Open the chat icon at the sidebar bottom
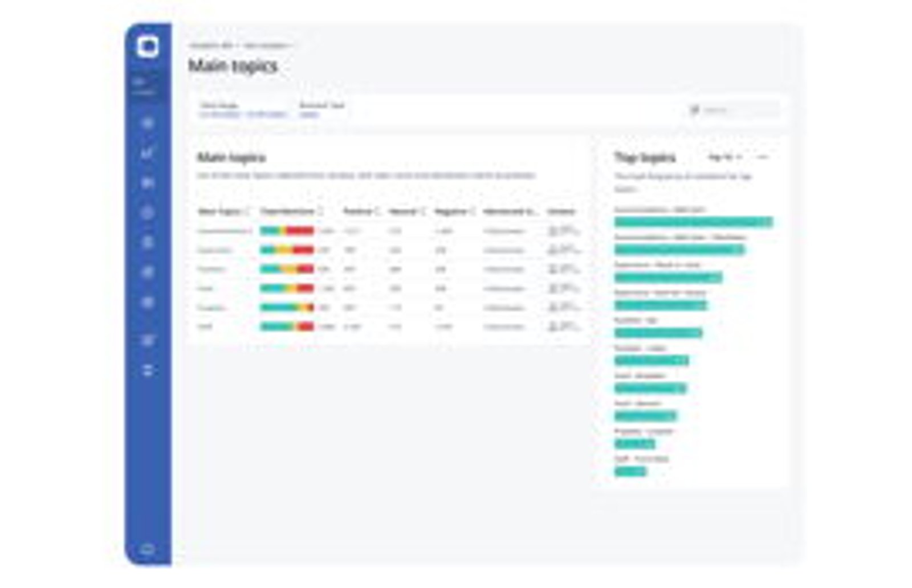This screenshot has width=912, height=588. [148, 549]
